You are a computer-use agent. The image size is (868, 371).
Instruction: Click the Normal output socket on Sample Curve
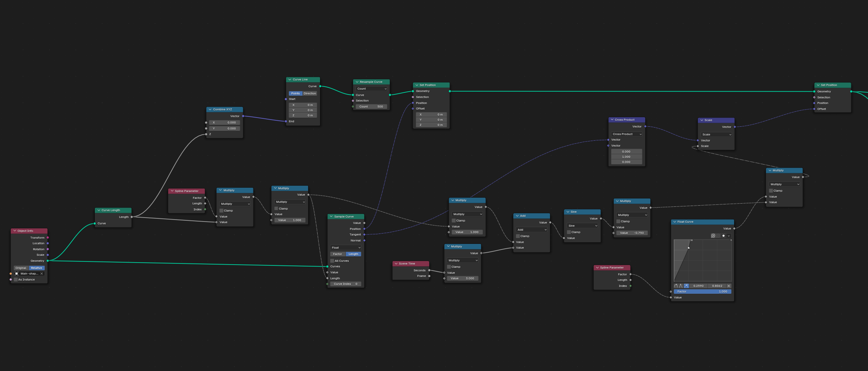pos(364,240)
